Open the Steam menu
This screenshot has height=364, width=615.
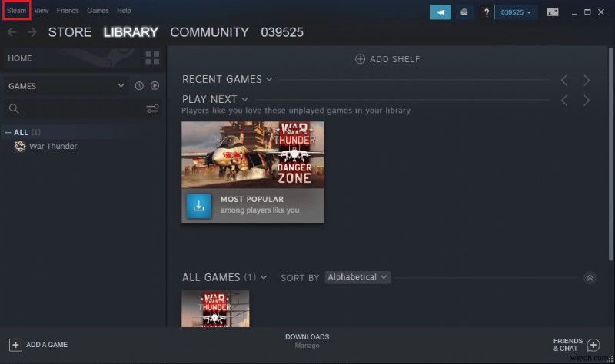(16, 11)
